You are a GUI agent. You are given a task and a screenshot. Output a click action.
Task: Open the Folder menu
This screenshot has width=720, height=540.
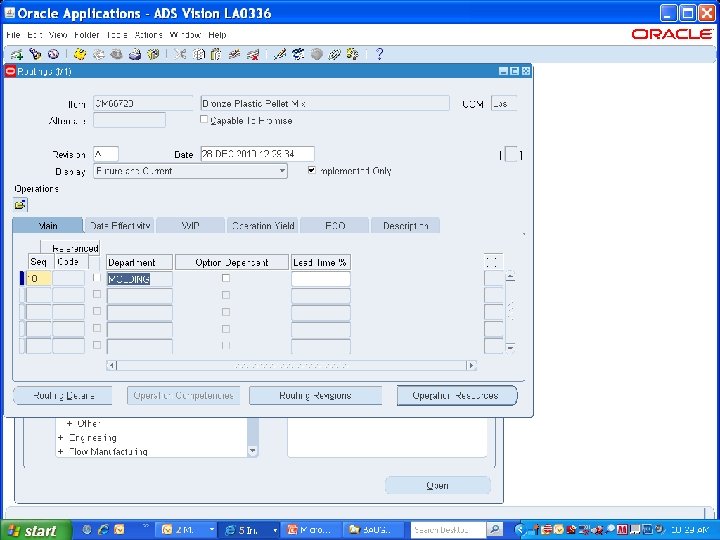click(x=86, y=35)
